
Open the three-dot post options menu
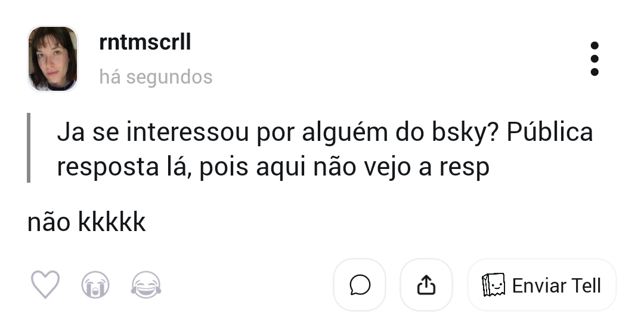click(594, 59)
